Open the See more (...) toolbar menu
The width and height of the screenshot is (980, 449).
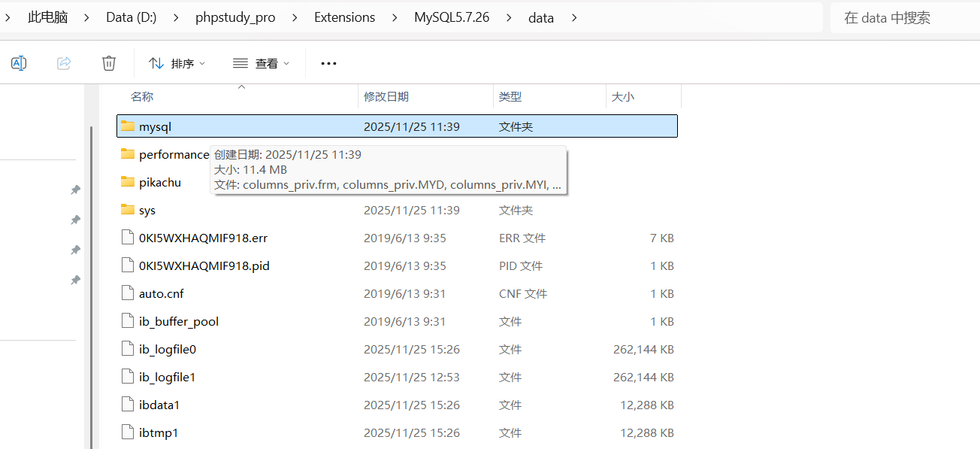(328, 62)
